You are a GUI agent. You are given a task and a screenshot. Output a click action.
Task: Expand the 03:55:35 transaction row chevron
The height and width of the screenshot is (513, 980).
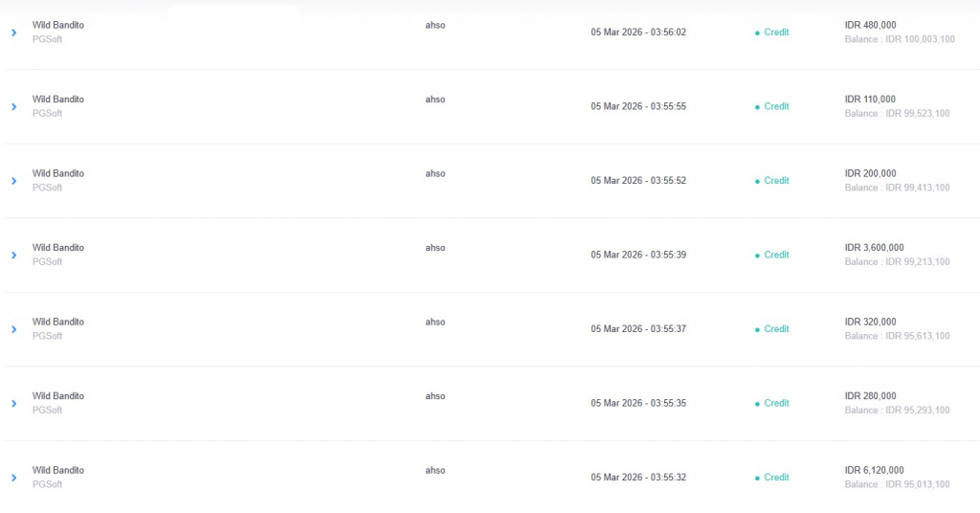13,403
